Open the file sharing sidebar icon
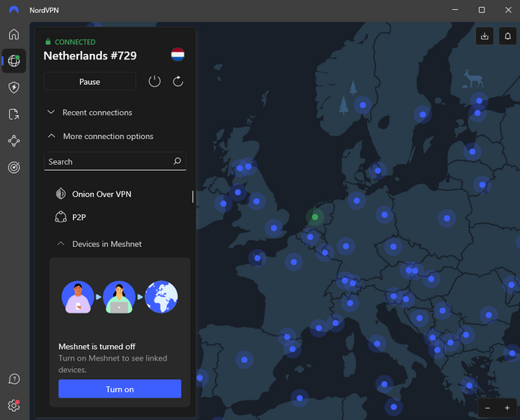Image resolution: width=520 pixels, height=420 pixels. coord(14,114)
